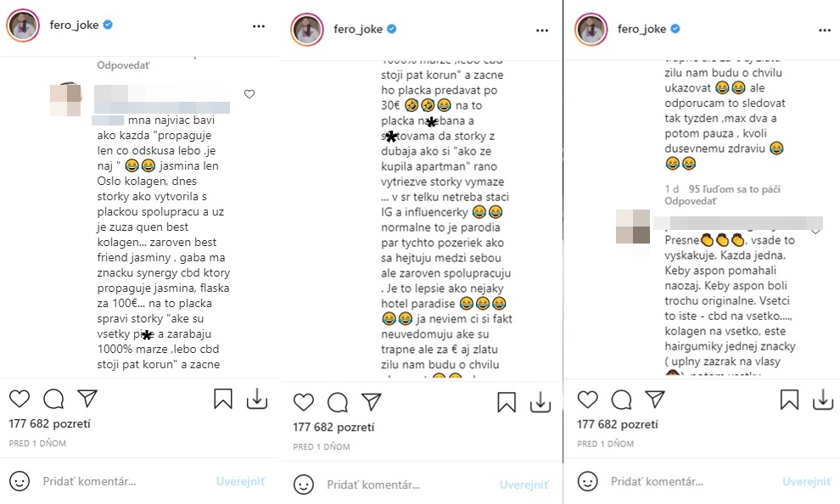The width and height of the screenshot is (840, 504).
Task: View the 95 ľuďom sa to páči likes list
Action: [734, 189]
